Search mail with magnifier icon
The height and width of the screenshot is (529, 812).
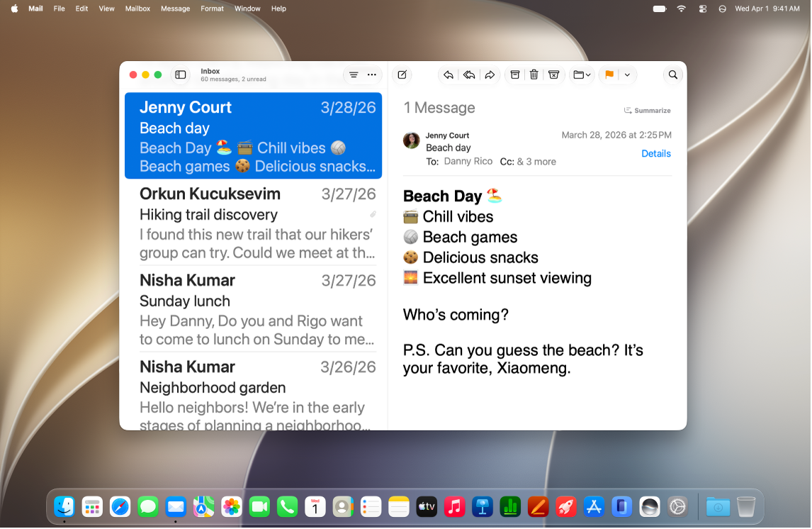click(672, 75)
